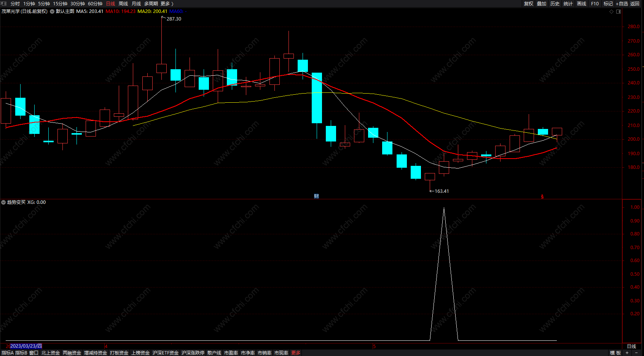Select the 30分钟 timeframe
Viewport: 644px width, 356px height.
coord(78,3)
